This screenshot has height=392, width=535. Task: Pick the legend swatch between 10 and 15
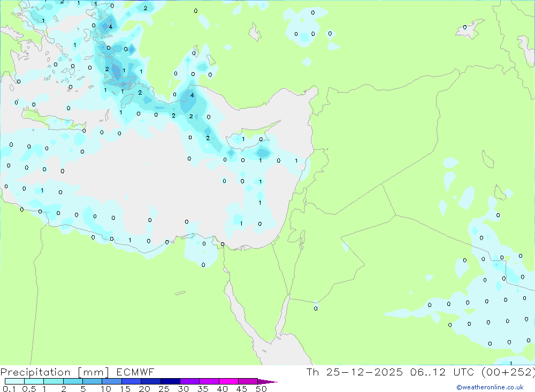coord(112,381)
